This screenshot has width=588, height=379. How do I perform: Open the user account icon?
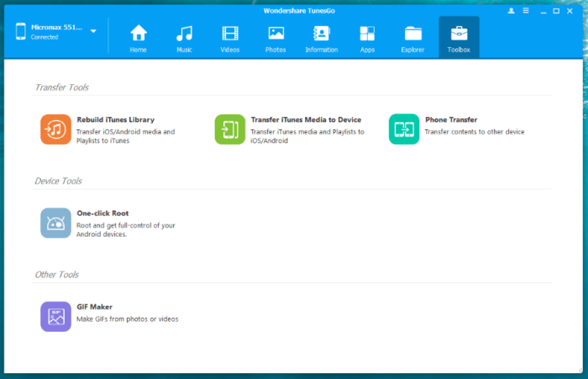tap(511, 11)
